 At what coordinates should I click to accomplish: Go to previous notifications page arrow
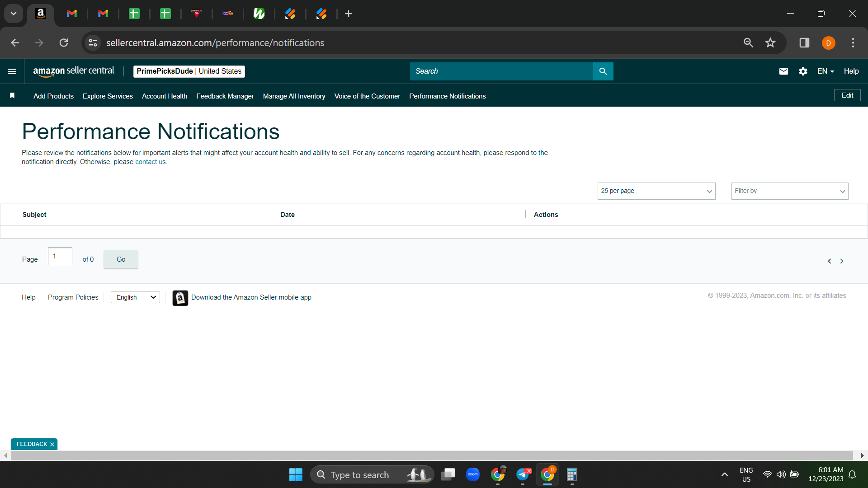pos(830,261)
